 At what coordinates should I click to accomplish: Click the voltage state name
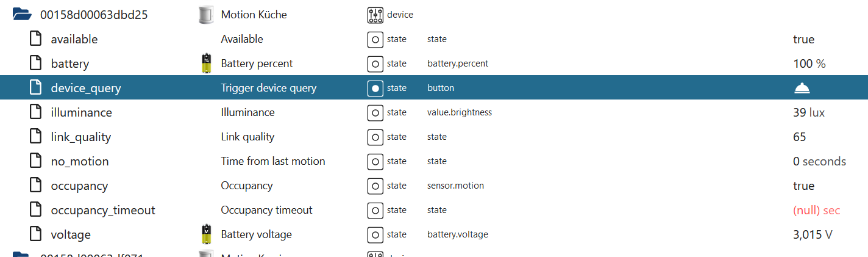(x=71, y=234)
